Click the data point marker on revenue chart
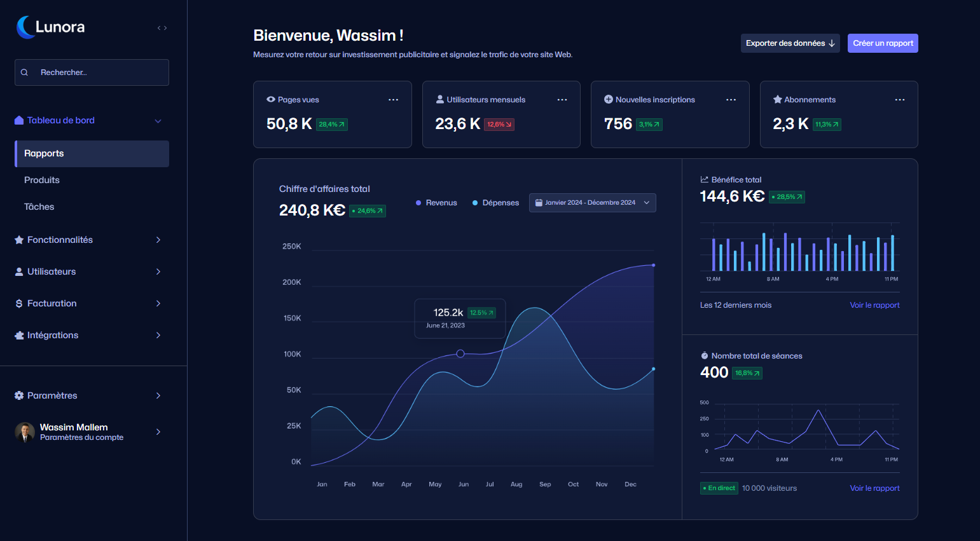Viewport: 980px width, 541px height. [x=460, y=353]
